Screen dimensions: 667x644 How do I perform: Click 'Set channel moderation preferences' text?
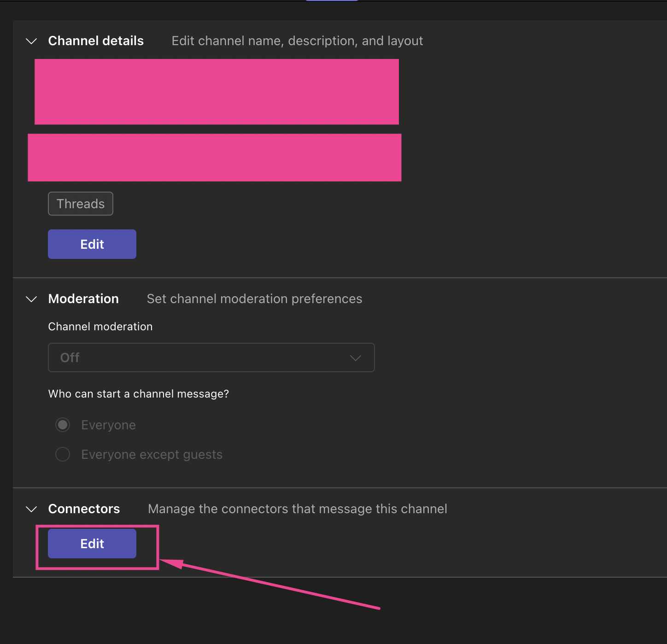[x=254, y=299]
